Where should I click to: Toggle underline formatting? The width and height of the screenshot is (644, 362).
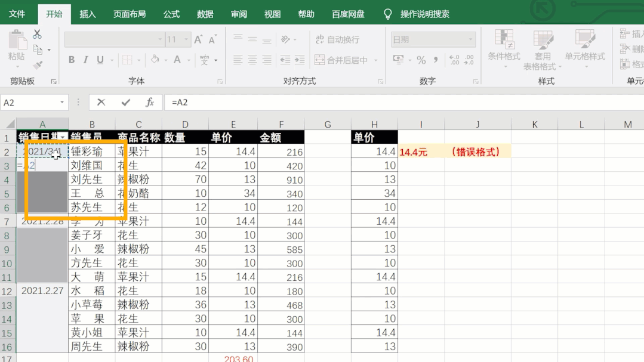pos(100,60)
